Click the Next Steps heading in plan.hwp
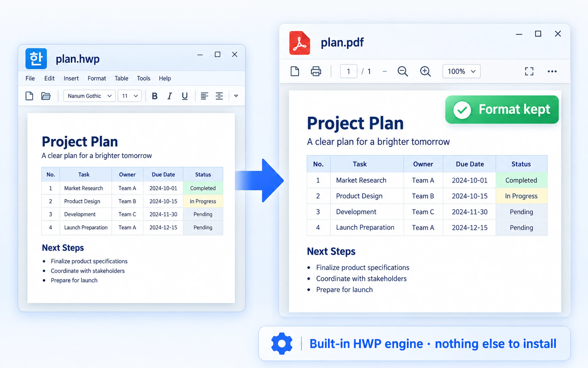The width and height of the screenshot is (588, 368). [x=63, y=248]
